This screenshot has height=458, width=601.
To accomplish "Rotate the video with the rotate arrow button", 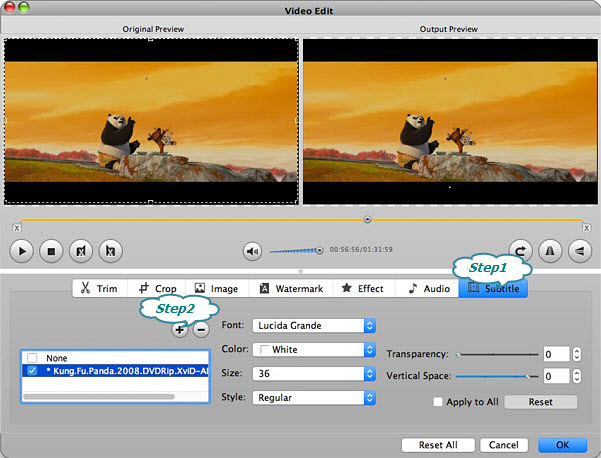I will [x=521, y=251].
